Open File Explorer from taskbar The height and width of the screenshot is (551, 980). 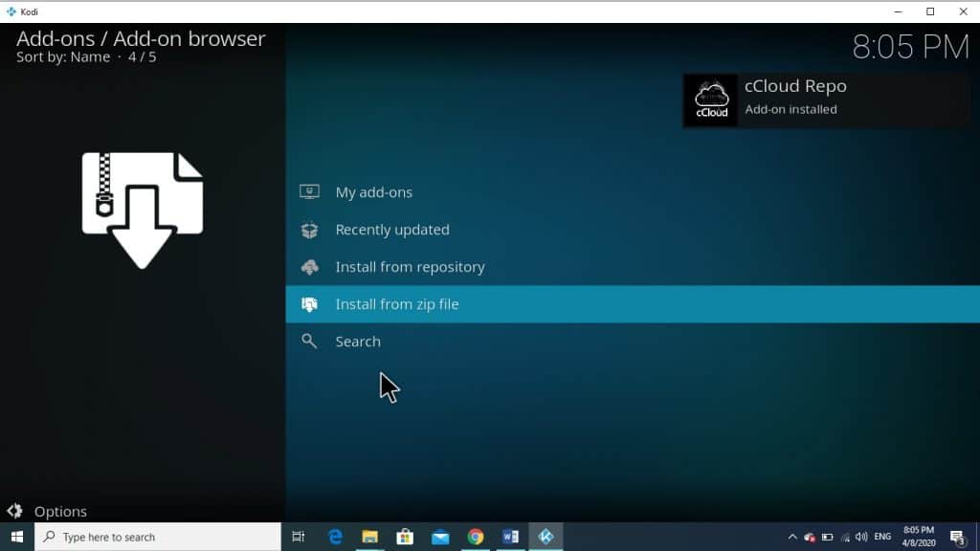click(x=370, y=537)
